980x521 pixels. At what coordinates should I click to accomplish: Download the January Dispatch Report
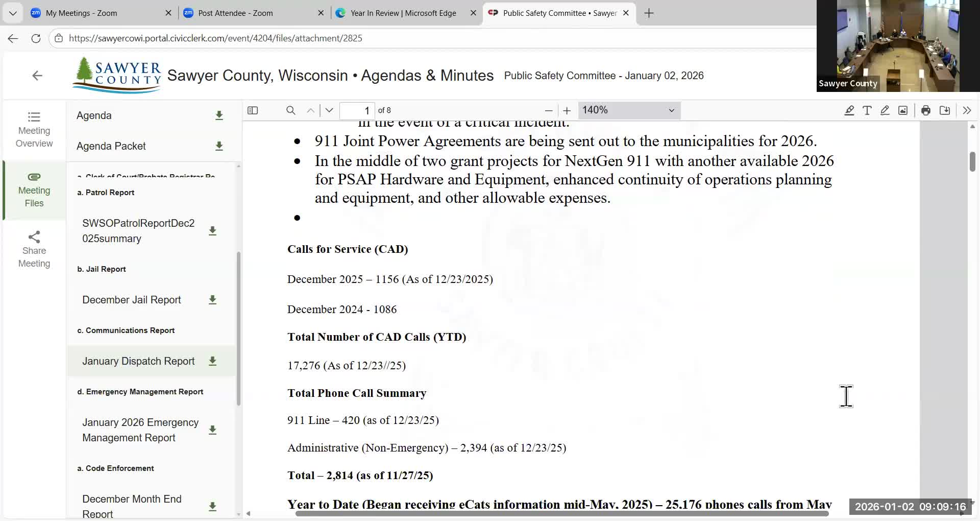click(213, 361)
